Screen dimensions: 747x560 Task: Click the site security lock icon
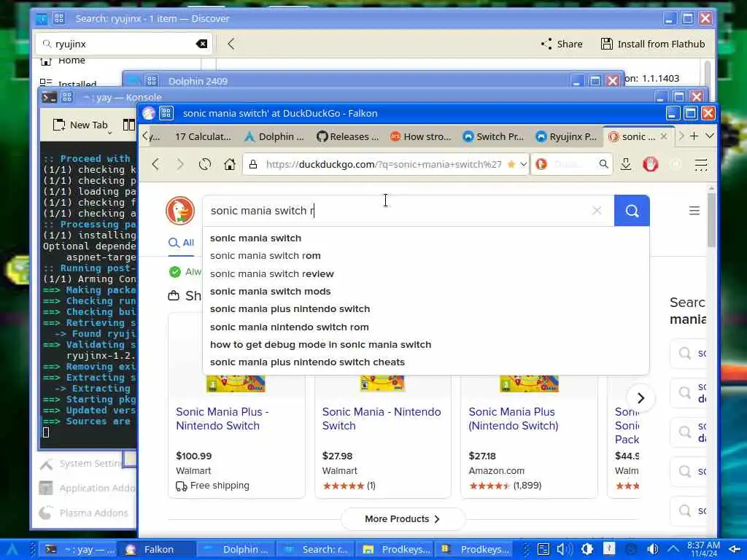coord(253,164)
